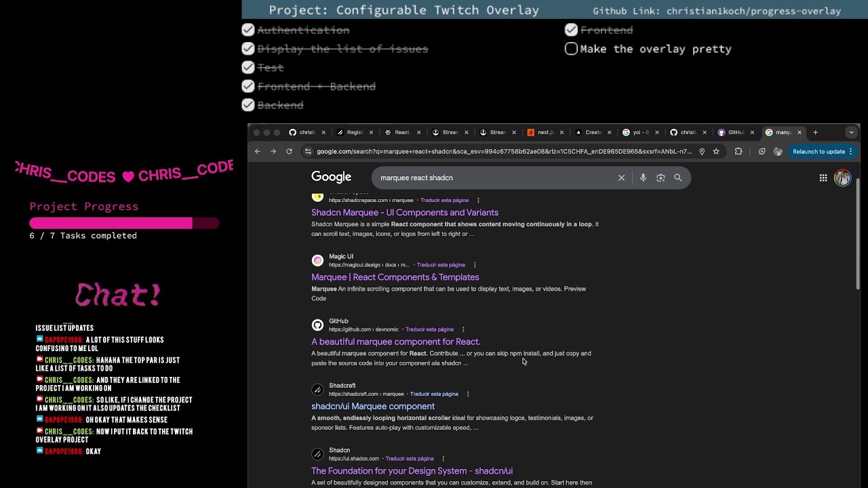Switch to the Regist tab
The width and height of the screenshot is (868, 488).
[355, 132]
